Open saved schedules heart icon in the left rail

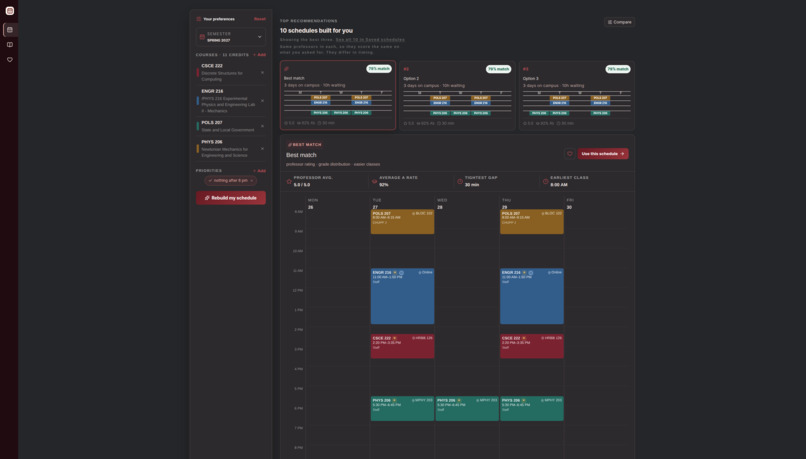(x=10, y=60)
